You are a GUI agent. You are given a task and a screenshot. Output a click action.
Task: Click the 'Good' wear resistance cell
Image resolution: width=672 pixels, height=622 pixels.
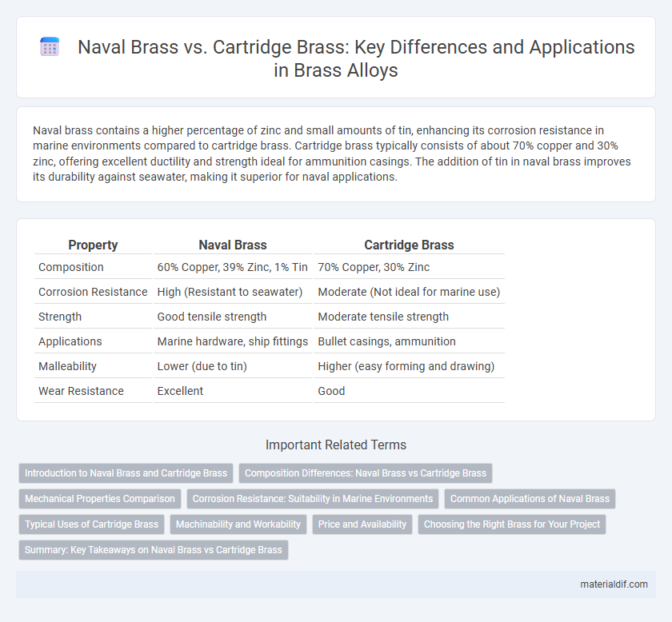pos(409,391)
